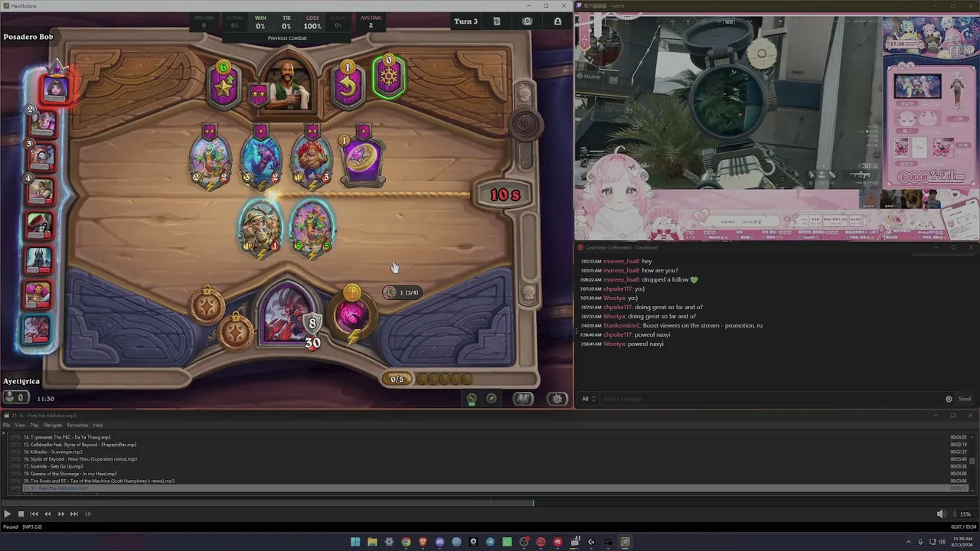Fast-forward the current track
The width and height of the screenshot is (980, 551).
[61, 514]
